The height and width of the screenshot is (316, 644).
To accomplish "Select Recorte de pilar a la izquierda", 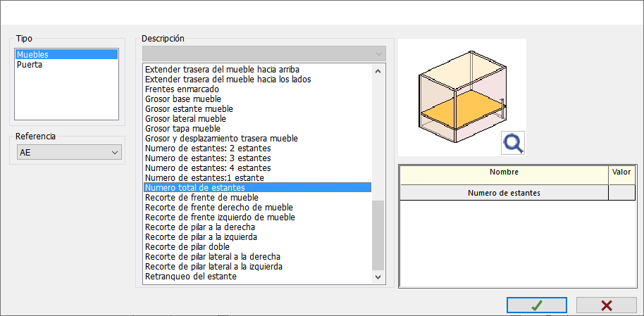I will (x=257, y=236).
